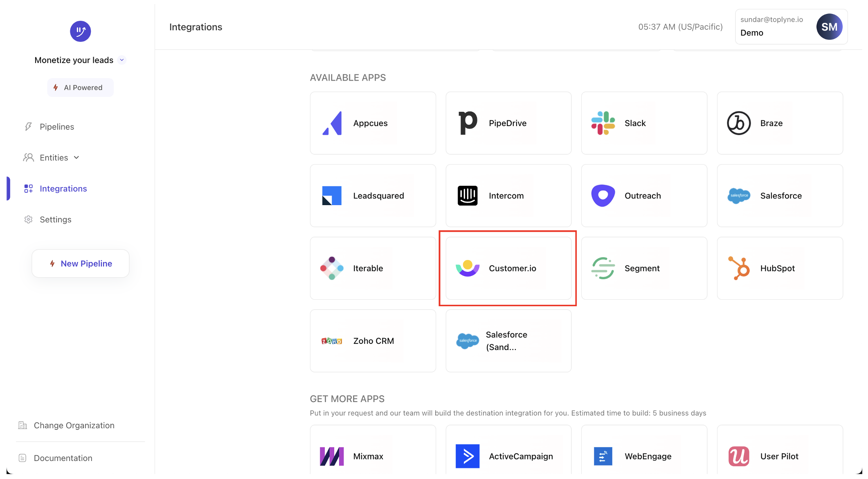Click the Slack logo icon
Viewport: 868px width, 479px height.
coord(603,123)
